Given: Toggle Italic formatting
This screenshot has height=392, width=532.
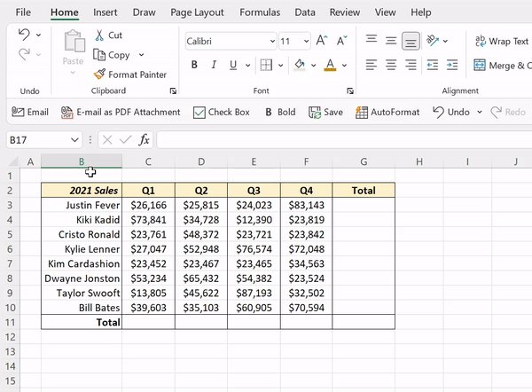Looking at the screenshot, I should [x=214, y=65].
